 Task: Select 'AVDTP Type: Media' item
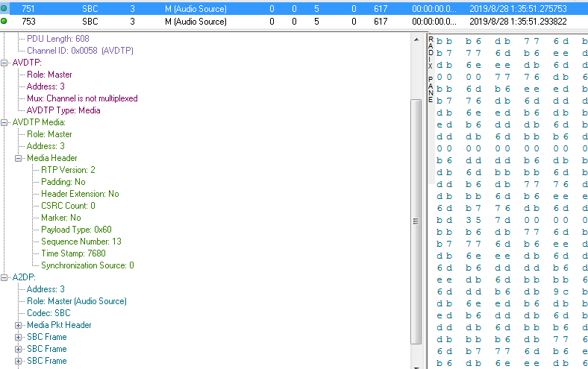[x=63, y=110]
